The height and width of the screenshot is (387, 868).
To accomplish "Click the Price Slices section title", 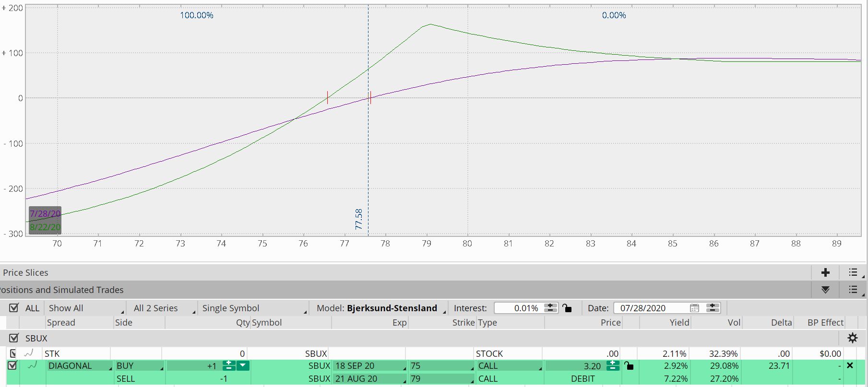I will (x=25, y=272).
